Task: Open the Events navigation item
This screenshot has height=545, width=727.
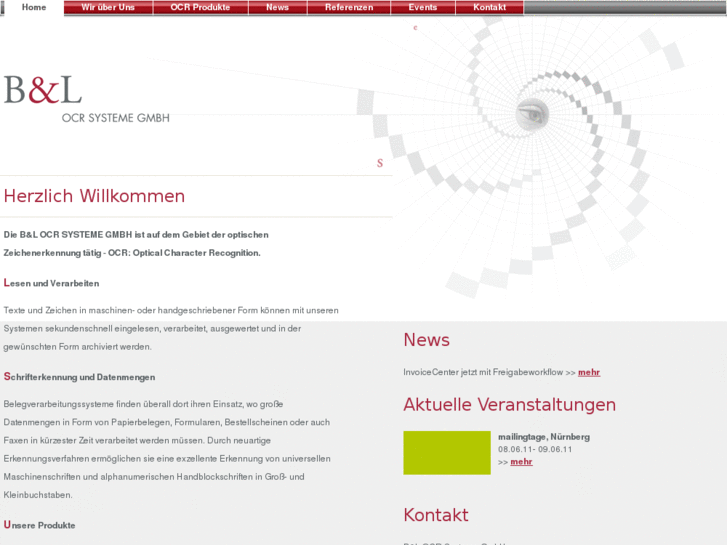Action: [422, 7]
